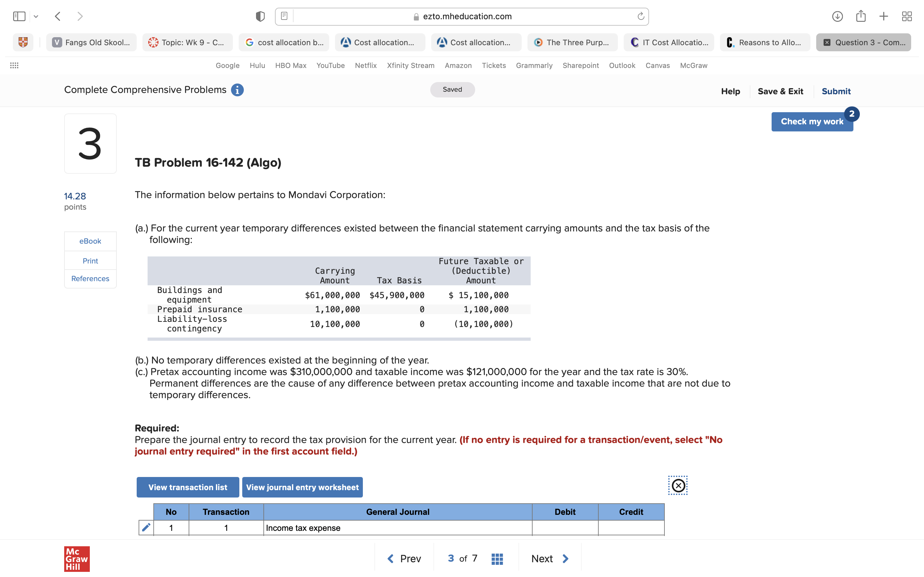Expand the sidebar dropdown chevron

(36, 16)
